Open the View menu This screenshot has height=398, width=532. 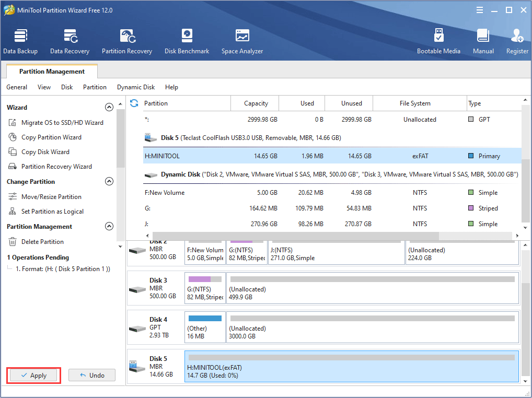pos(44,87)
